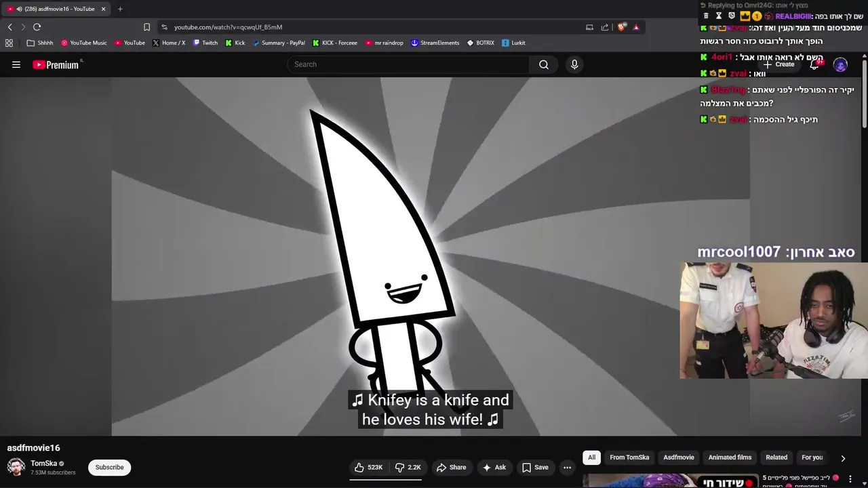Screen dimensions: 868x488
Task: Open mr raindrop bookmark
Action: coord(384,43)
